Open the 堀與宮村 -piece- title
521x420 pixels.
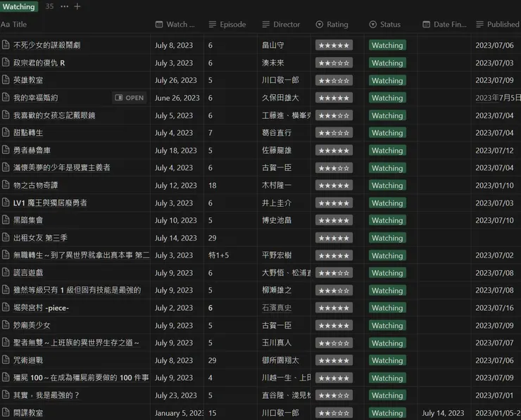pos(41,307)
